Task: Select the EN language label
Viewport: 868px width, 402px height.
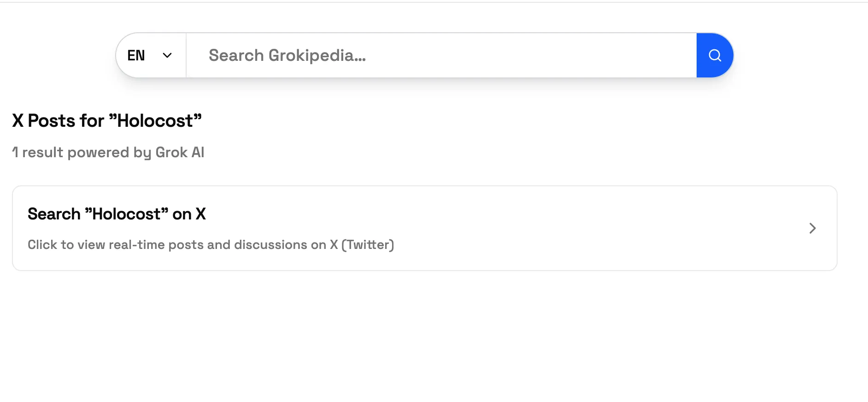Action: click(136, 55)
